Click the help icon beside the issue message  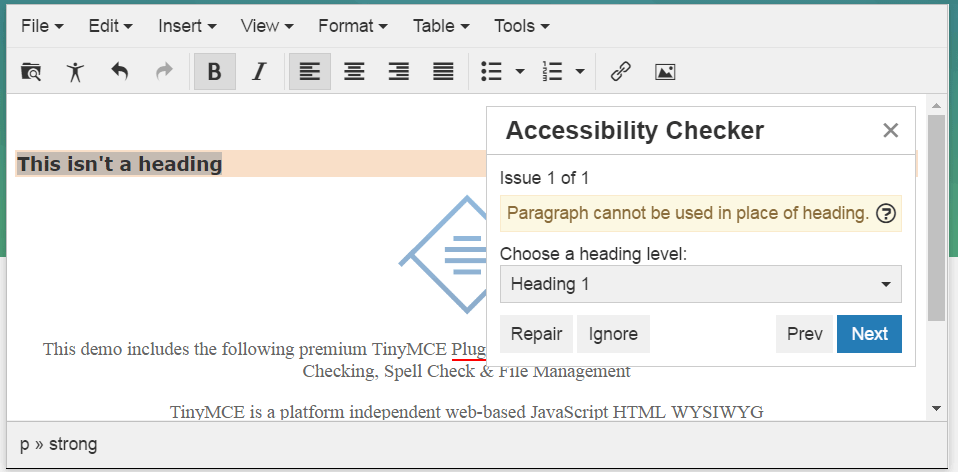pyautogui.click(x=885, y=213)
